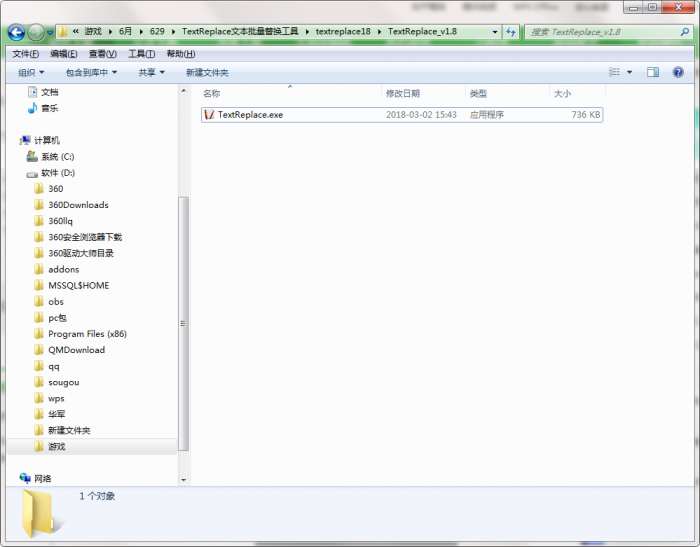Image resolution: width=700 pixels, height=547 pixels.
Task: Click the Forward navigation arrow button
Action: 36,32
